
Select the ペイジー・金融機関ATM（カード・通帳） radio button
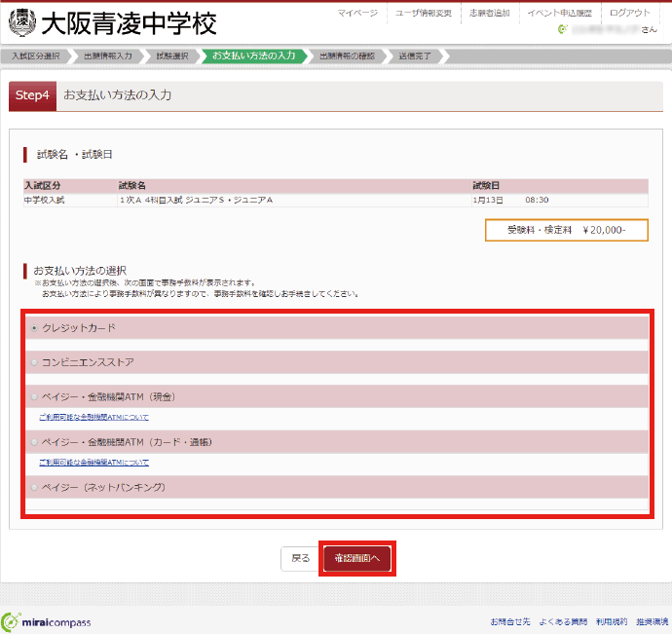click(x=34, y=442)
